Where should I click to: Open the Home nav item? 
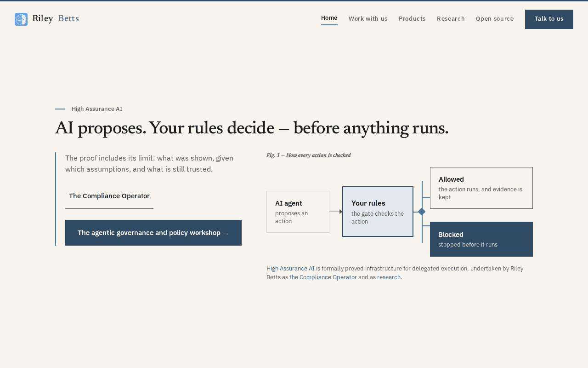(329, 18)
